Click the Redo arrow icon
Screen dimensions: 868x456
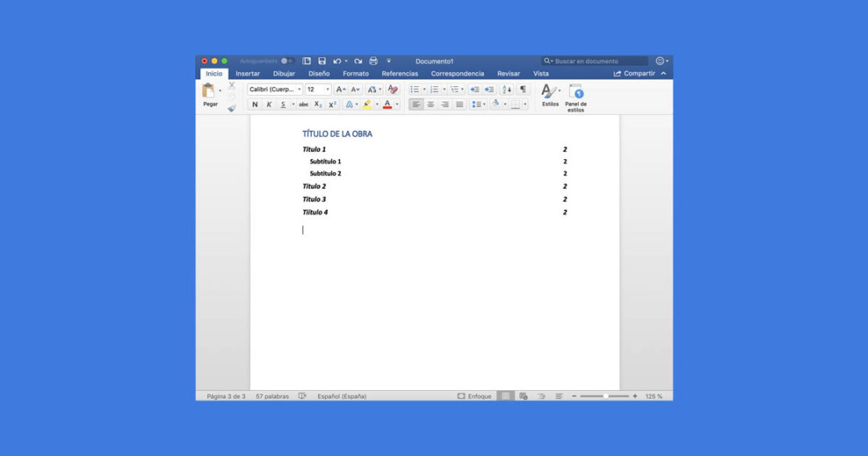pyautogui.click(x=358, y=61)
